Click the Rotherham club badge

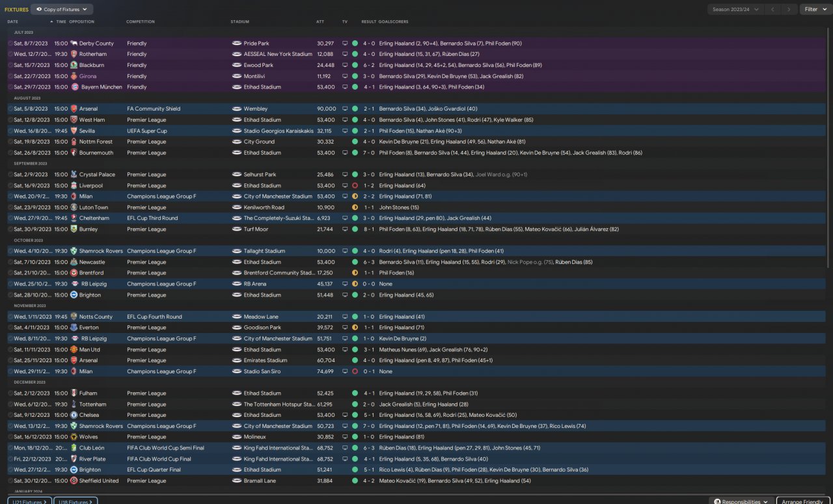74,54
